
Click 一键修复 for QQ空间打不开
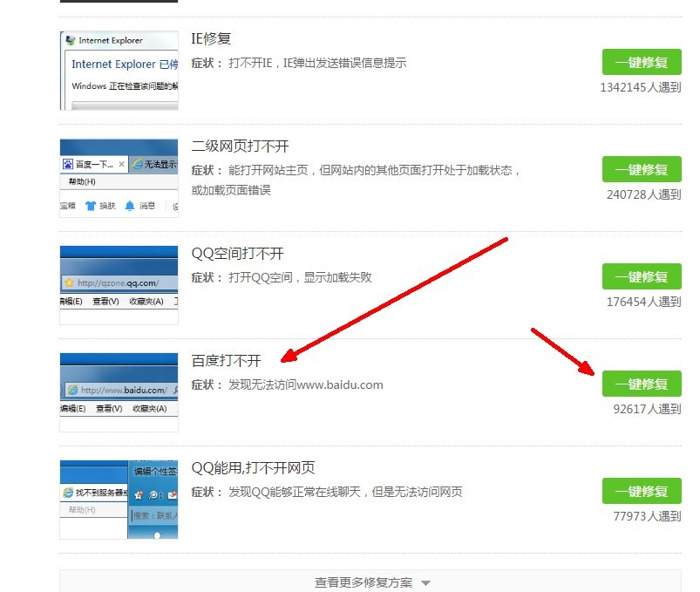[642, 276]
